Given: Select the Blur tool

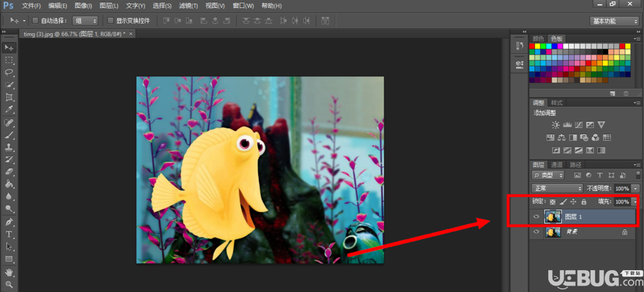Looking at the screenshot, I should tap(8, 196).
